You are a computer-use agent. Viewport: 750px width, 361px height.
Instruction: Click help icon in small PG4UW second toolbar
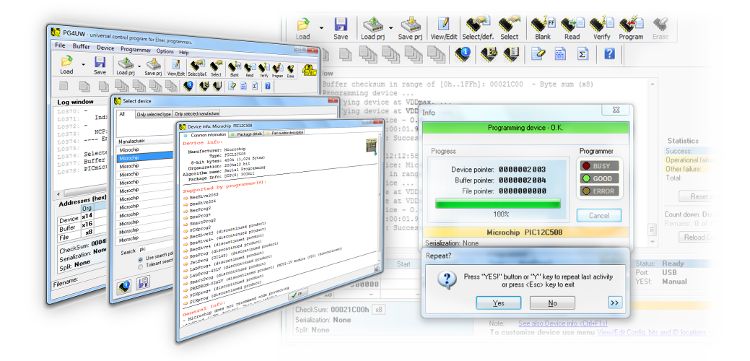coord(268,86)
